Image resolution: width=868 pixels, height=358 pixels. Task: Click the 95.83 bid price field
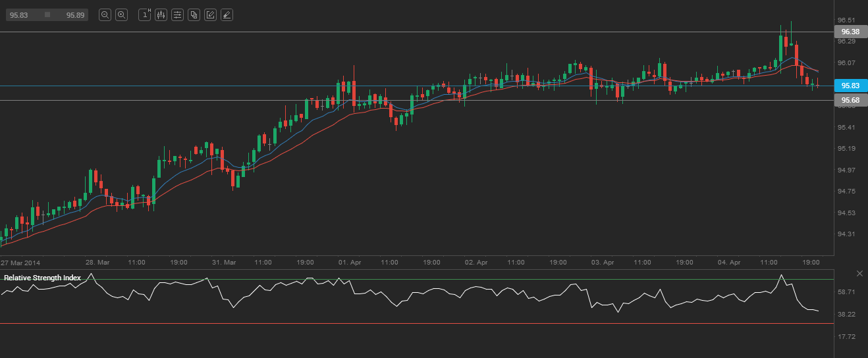(x=18, y=14)
